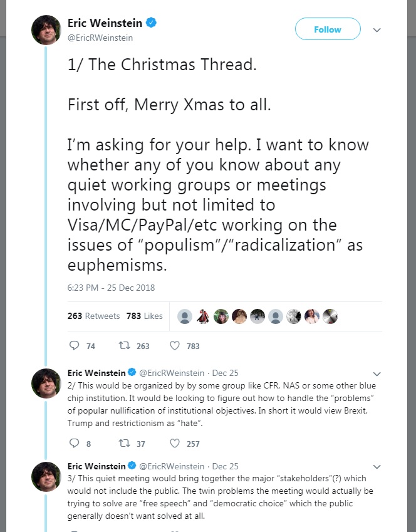This screenshot has height=532, width=416.
Task: Open the @EricRWeinstein handle link
Action: [100, 38]
